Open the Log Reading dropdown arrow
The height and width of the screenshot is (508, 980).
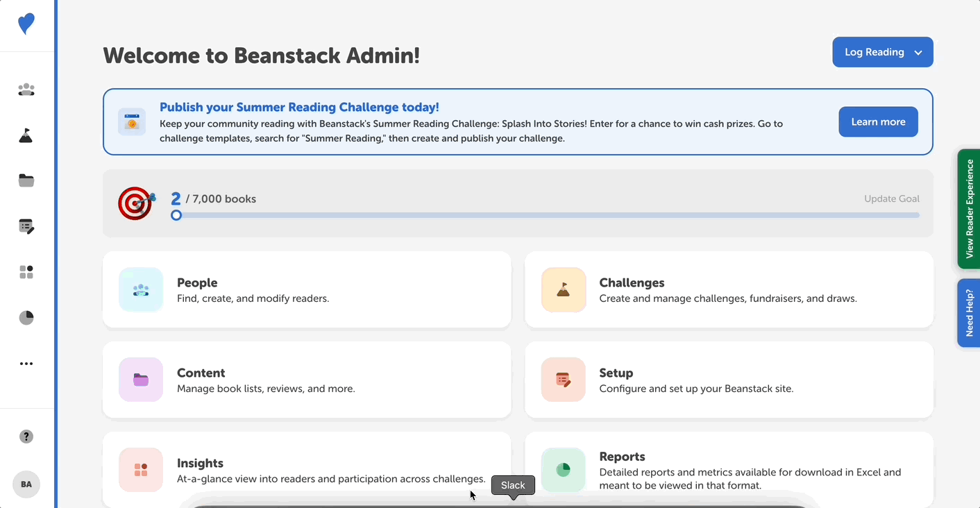point(918,51)
